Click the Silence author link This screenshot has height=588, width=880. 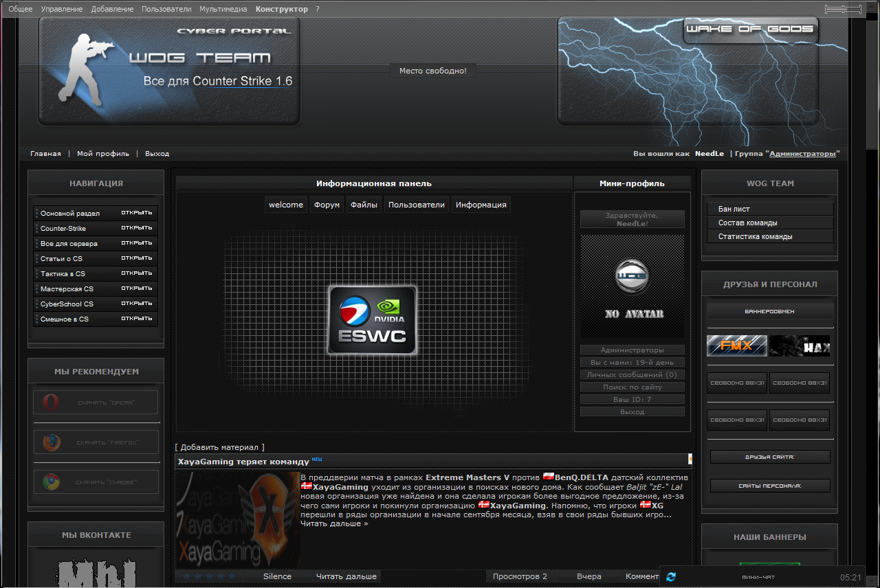pyautogui.click(x=277, y=576)
